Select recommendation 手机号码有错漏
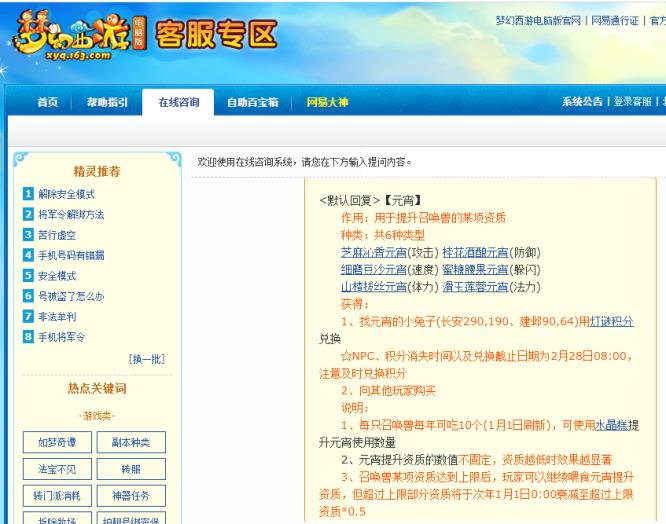666x524 pixels. click(x=71, y=255)
